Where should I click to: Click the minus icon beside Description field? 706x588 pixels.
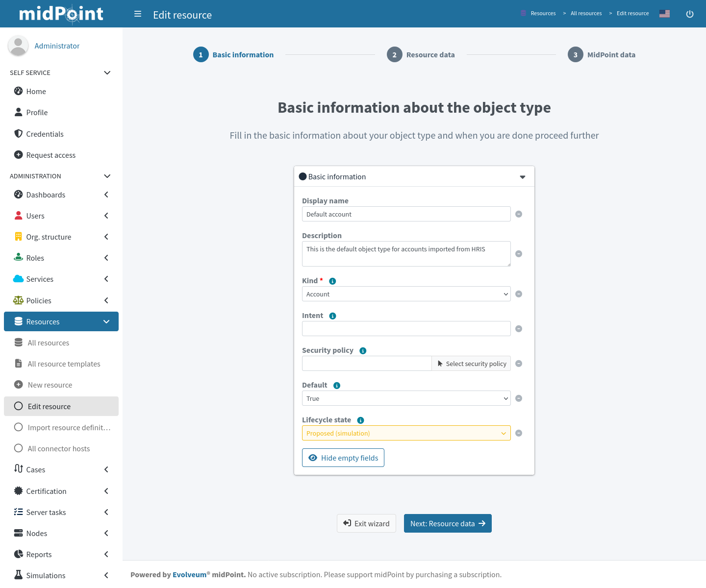coord(519,254)
